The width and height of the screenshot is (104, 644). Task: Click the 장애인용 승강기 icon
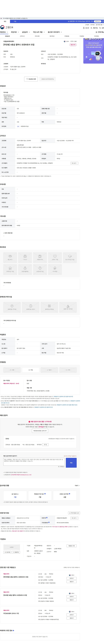pos(31,307)
